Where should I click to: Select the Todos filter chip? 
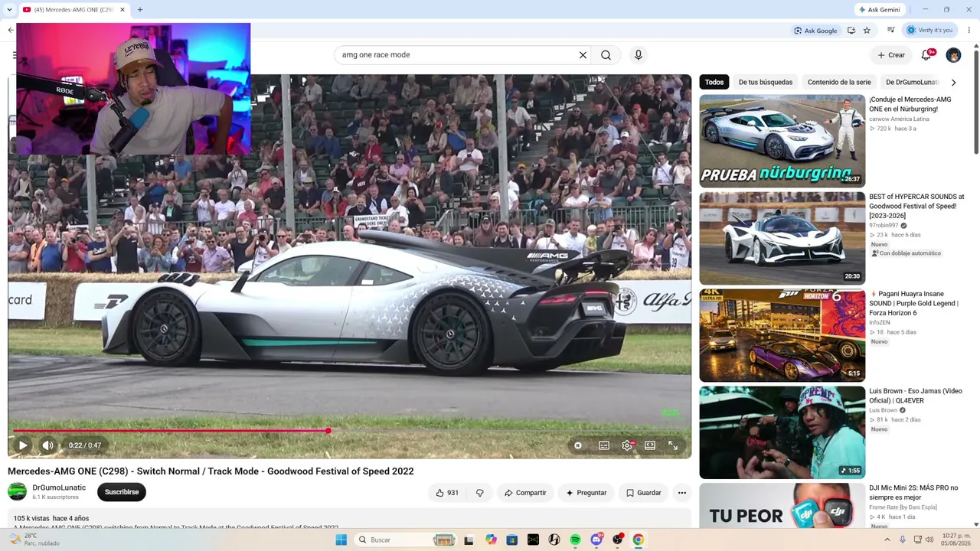(x=714, y=82)
